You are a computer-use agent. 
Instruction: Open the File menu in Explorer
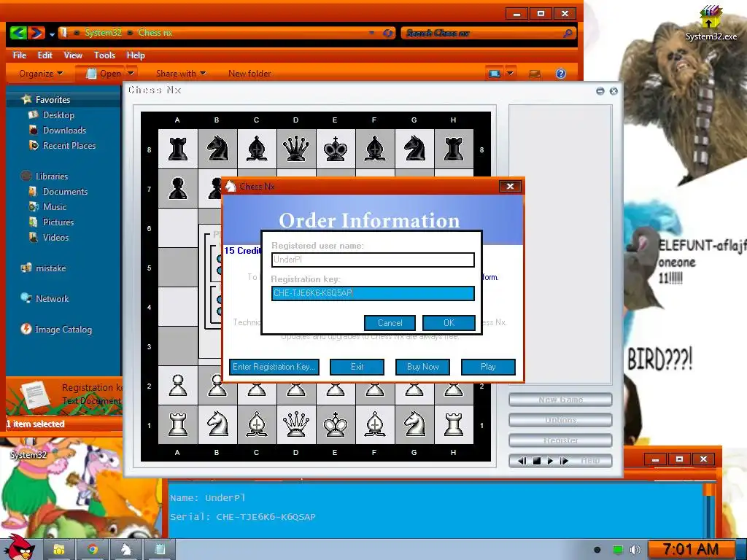point(20,55)
